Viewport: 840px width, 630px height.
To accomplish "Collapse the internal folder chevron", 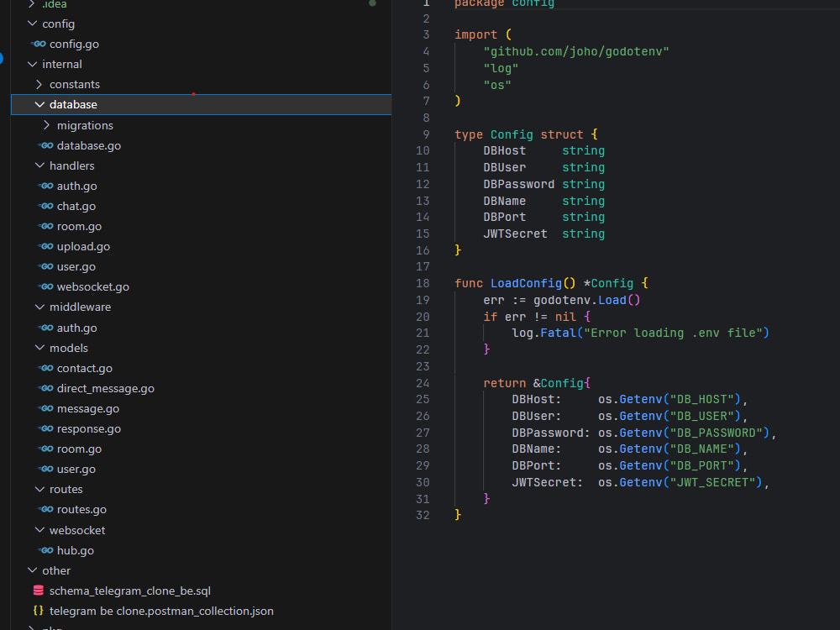I will [32, 64].
